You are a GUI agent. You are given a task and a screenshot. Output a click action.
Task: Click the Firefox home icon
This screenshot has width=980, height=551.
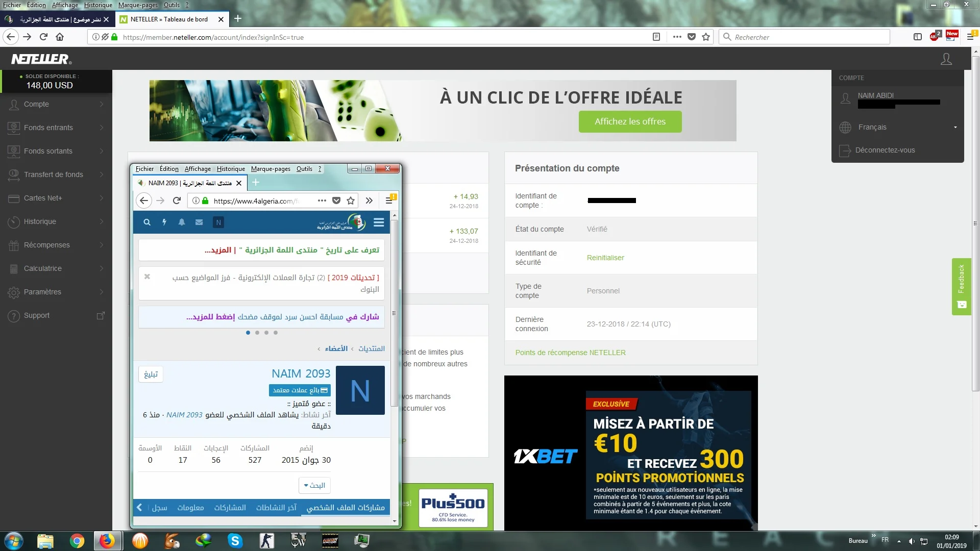tap(60, 37)
